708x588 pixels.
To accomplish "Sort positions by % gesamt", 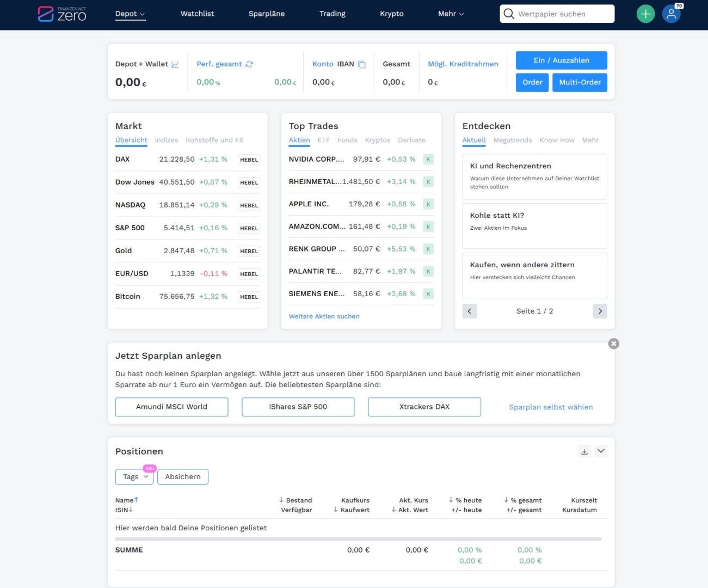I will (522, 500).
